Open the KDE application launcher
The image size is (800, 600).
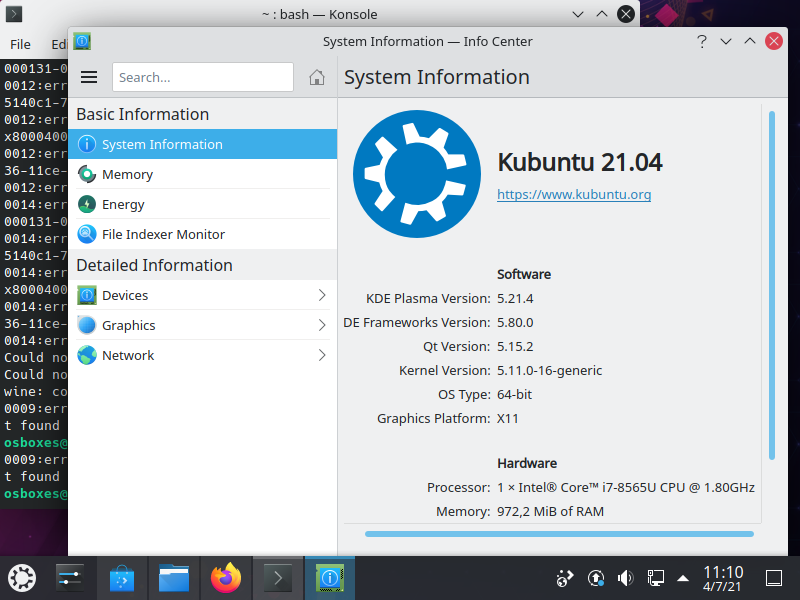click(x=21, y=577)
